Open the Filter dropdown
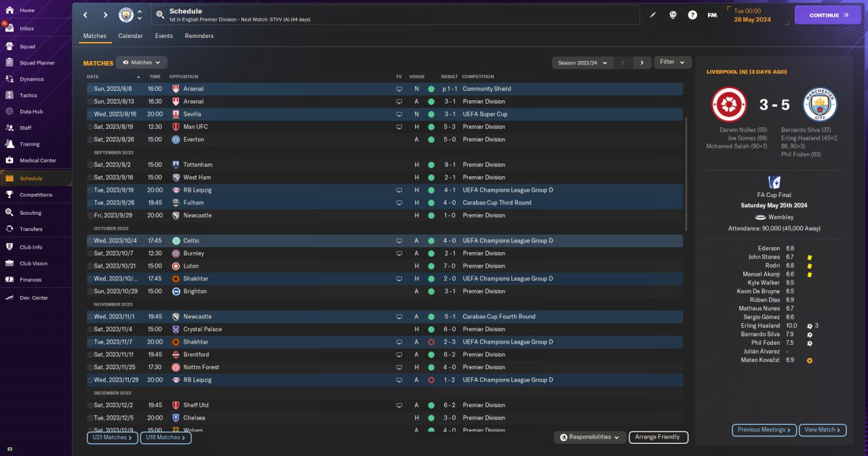Viewport: 868px width, 456px height. (x=673, y=62)
